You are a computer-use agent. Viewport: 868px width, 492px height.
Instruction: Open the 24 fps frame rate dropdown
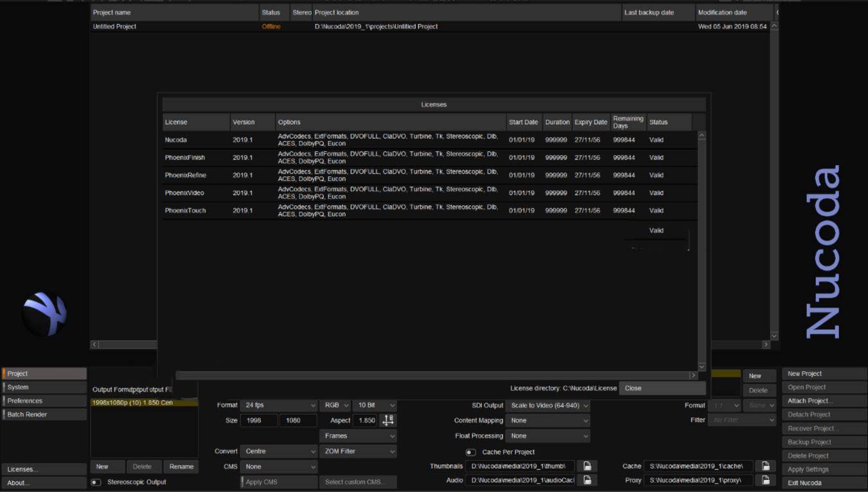tap(279, 406)
